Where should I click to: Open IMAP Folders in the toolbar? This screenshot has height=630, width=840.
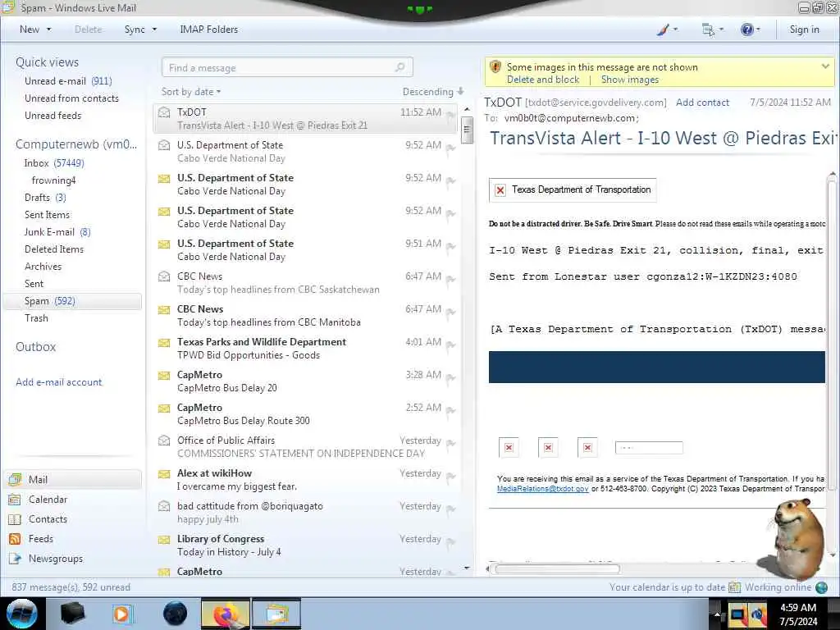click(209, 30)
